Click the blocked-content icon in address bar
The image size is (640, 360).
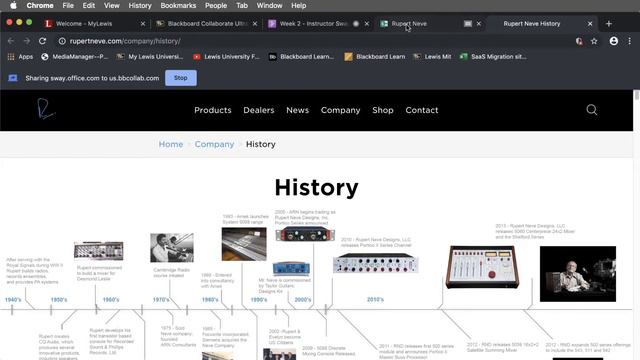[579, 41]
